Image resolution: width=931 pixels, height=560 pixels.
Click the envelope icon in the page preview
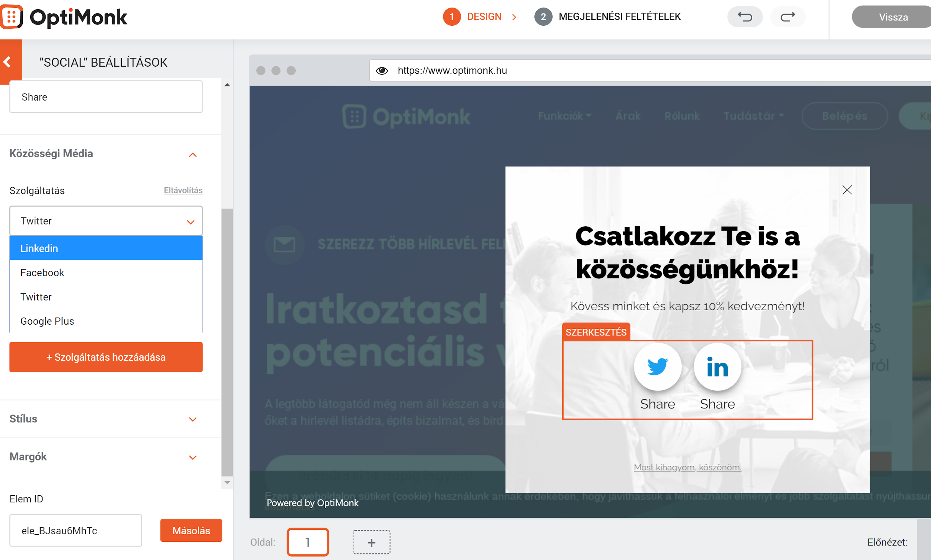tap(285, 245)
